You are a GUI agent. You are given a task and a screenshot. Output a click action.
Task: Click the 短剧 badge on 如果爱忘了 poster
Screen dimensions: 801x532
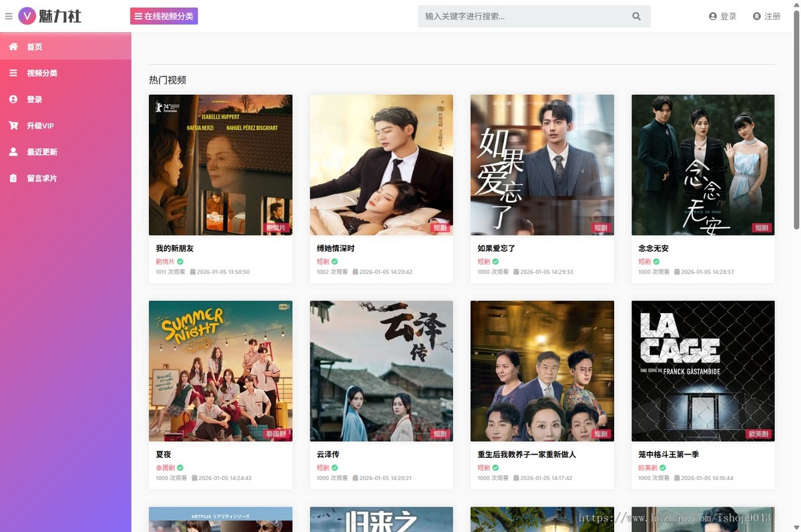[x=601, y=228]
